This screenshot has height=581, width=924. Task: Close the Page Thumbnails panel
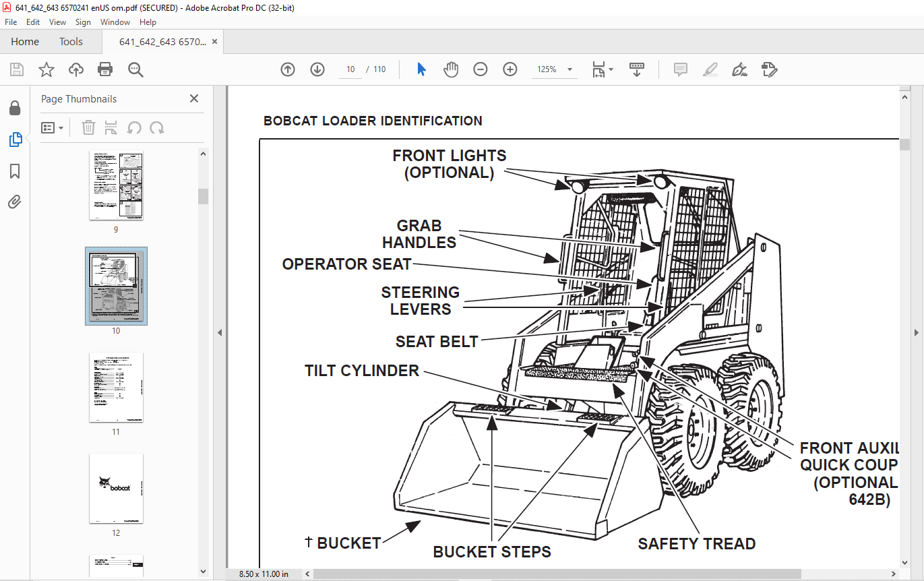pyautogui.click(x=194, y=98)
